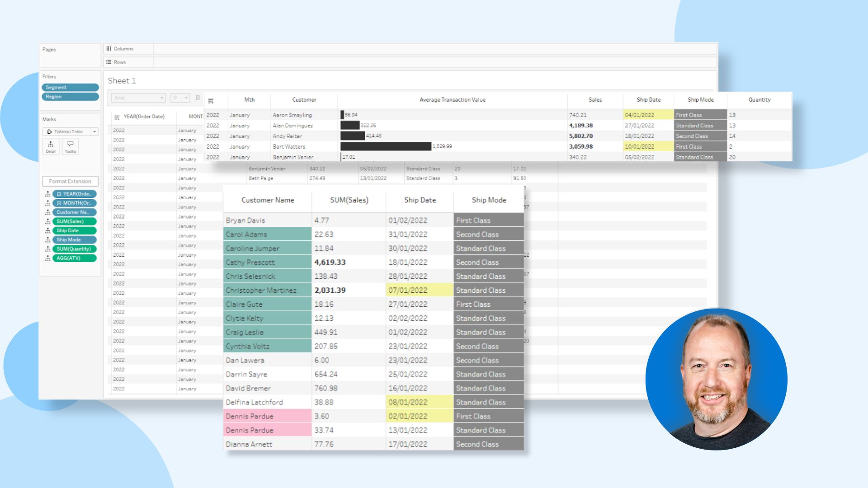Click highlighted ship date 10/01/2022
This screenshot has height=488, width=868.
[648, 146]
